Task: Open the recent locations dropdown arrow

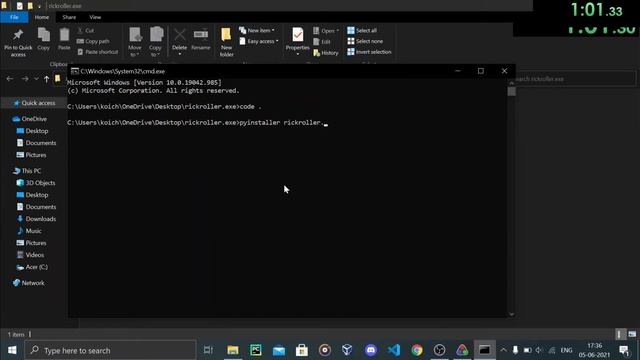Action: coord(36,78)
